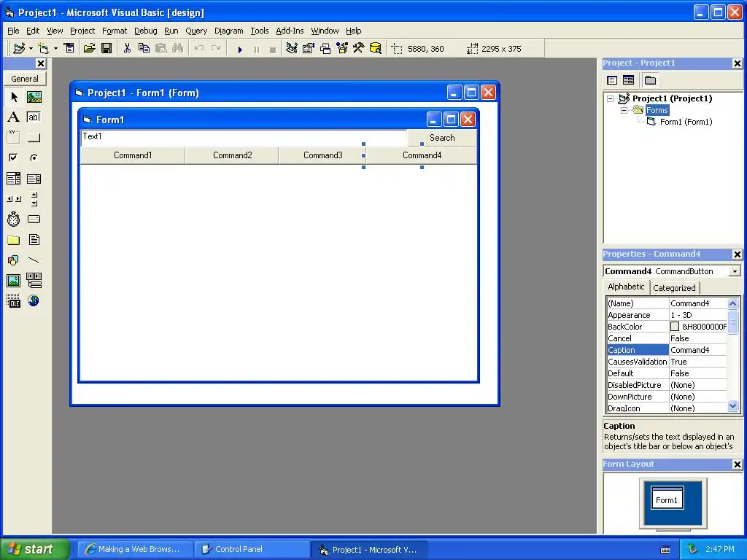Start the program with Run arrow
Viewport: 747px width, 560px height.
pos(240,49)
